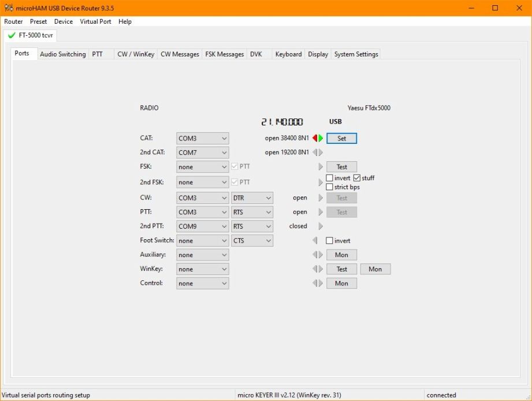This screenshot has width=532, height=401.
Task: Switch to the Audio Switching tab
Action: pos(62,54)
